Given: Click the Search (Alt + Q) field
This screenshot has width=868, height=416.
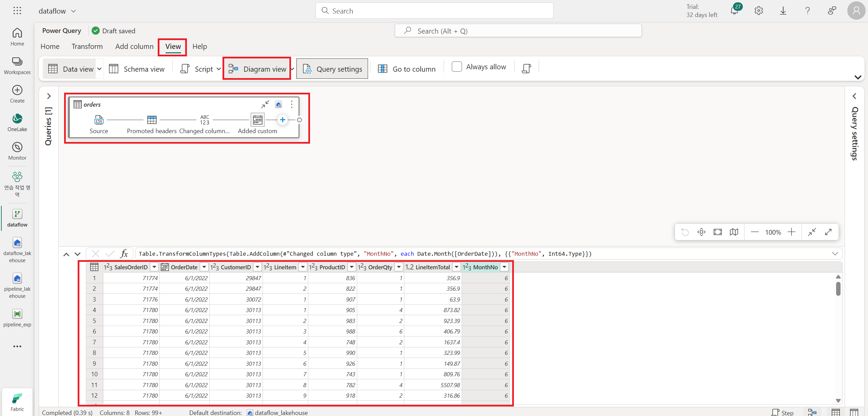Looking at the screenshot, I should point(518,31).
